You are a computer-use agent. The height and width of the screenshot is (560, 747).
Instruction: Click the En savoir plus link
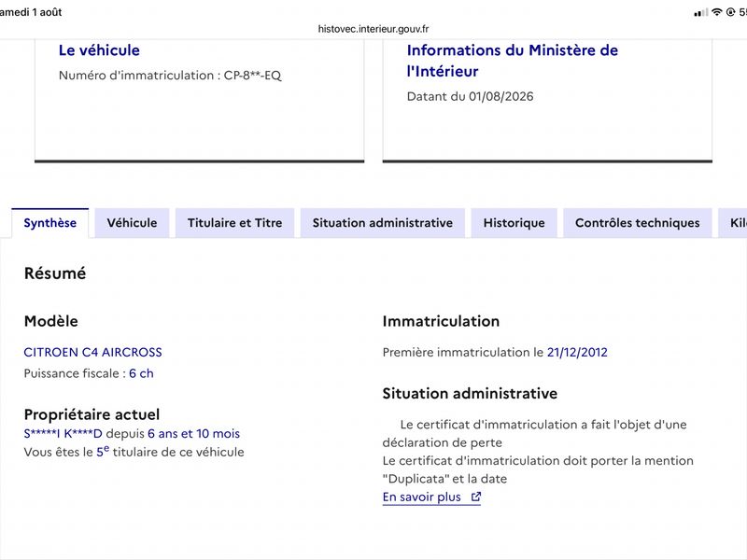click(x=431, y=497)
